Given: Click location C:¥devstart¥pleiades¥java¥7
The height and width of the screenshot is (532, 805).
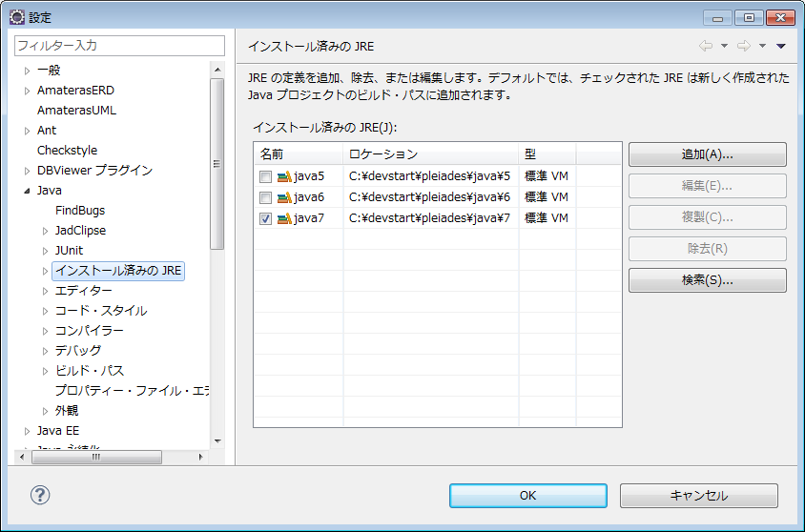Looking at the screenshot, I should click(430, 218).
